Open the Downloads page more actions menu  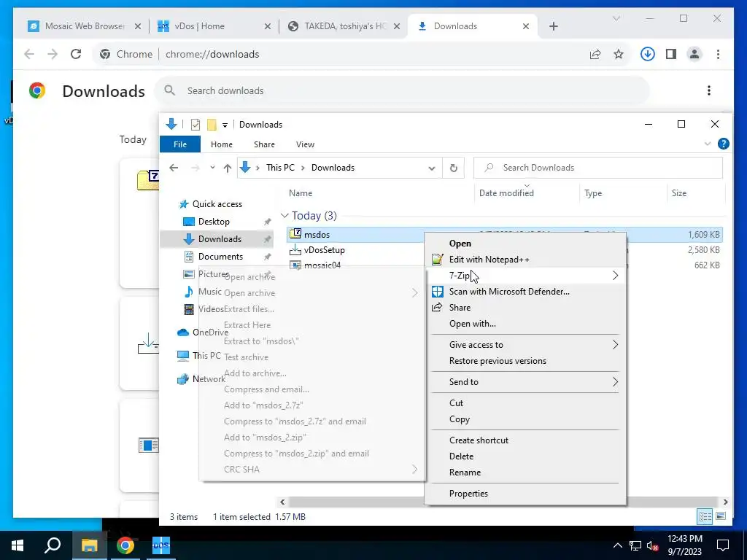pyautogui.click(x=709, y=90)
